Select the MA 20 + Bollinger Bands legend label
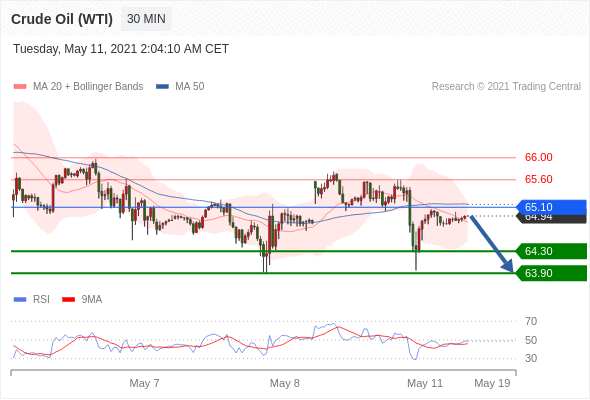Screen dimensions: 590x400 (88, 87)
